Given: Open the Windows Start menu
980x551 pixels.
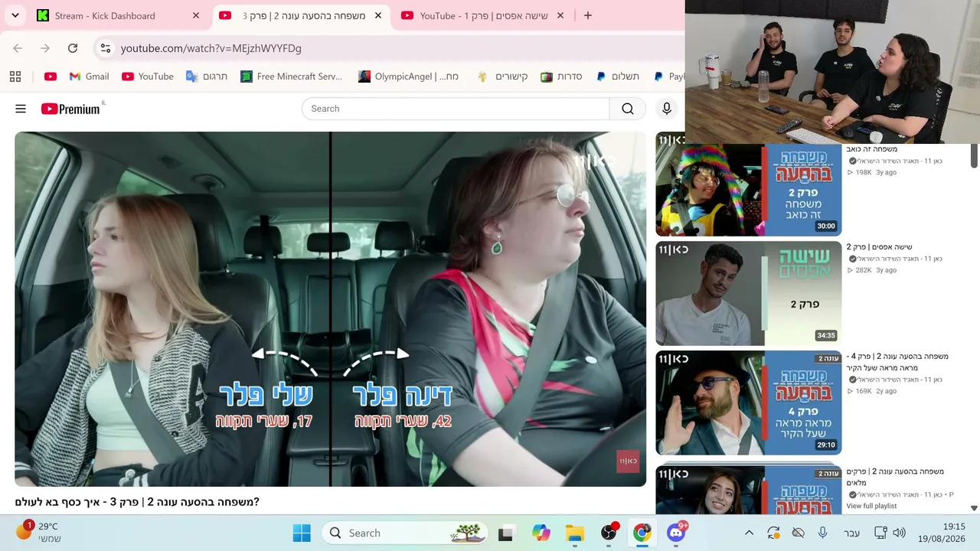Looking at the screenshot, I should [302, 533].
